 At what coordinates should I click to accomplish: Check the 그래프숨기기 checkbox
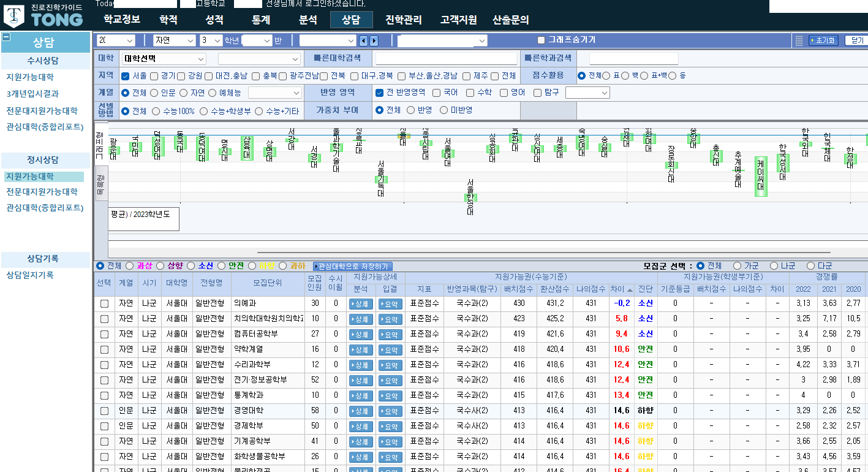tap(541, 40)
